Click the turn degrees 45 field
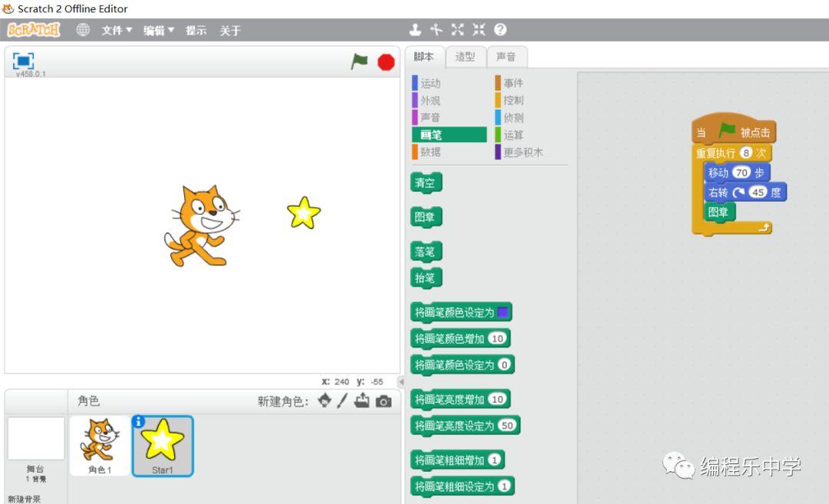 [758, 193]
